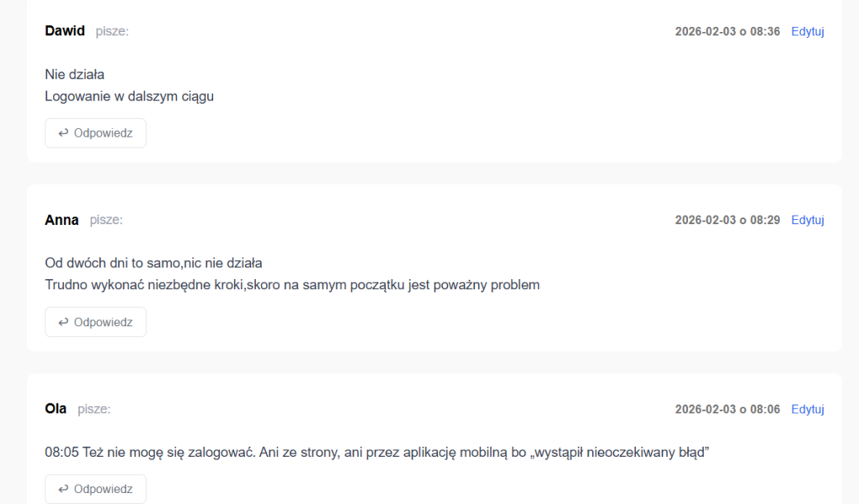Click "pisze:" label beside Dawid
This screenshot has width=859, height=504.
click(x=112, y=31)
